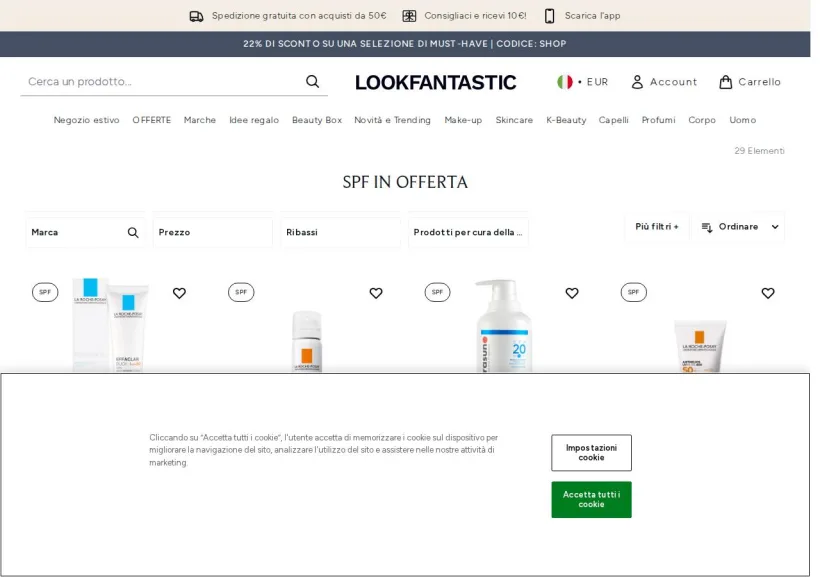Click Consigliaci e ricevi 10€ link

[x=475, y=16]
